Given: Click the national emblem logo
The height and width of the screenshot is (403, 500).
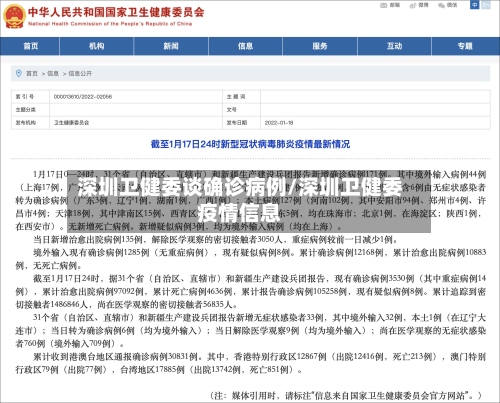Looking at the screenshot, I should (x=14, y=17).
